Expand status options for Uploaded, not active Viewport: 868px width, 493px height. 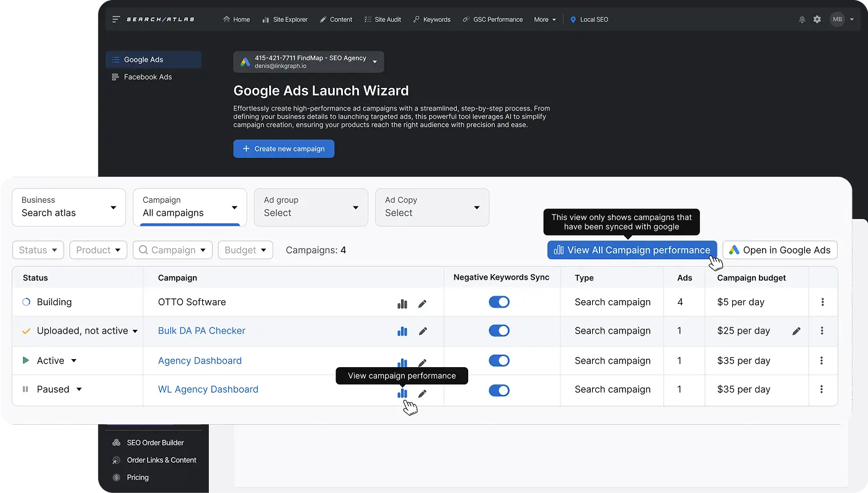pos(135,331)
